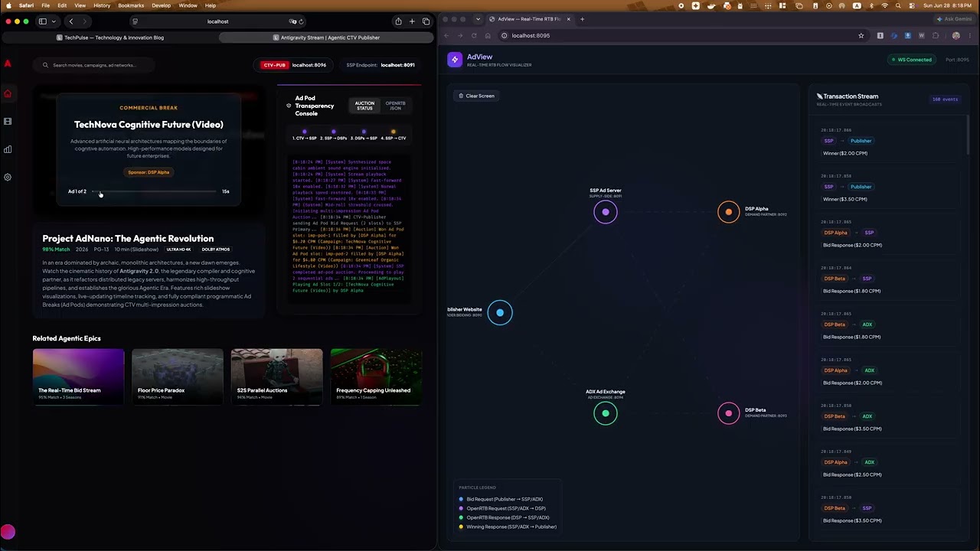
Task: Open the S2S Parallel Auctions thumbnail
Action: [x=277, y=376]
